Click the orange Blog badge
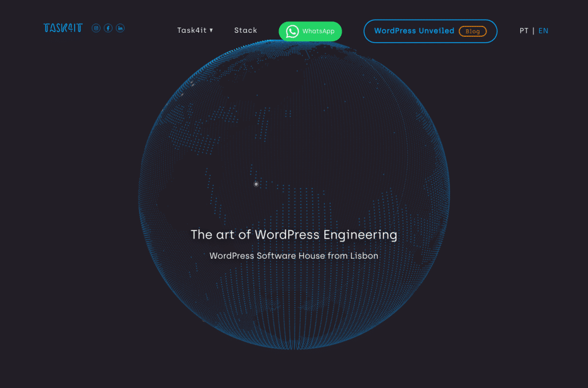 pyautogui.click(x=473, y=32)
